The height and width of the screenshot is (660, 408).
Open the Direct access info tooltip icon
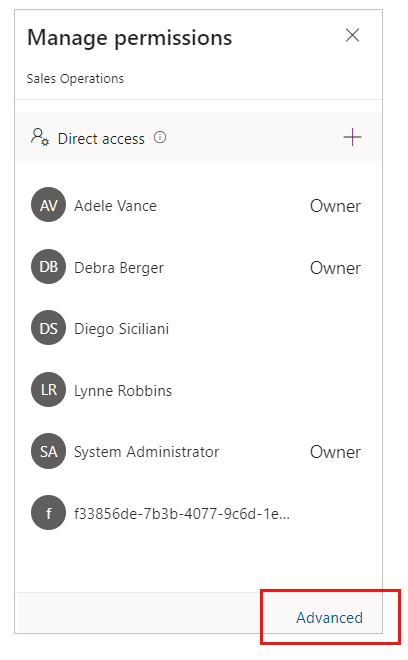160,137
